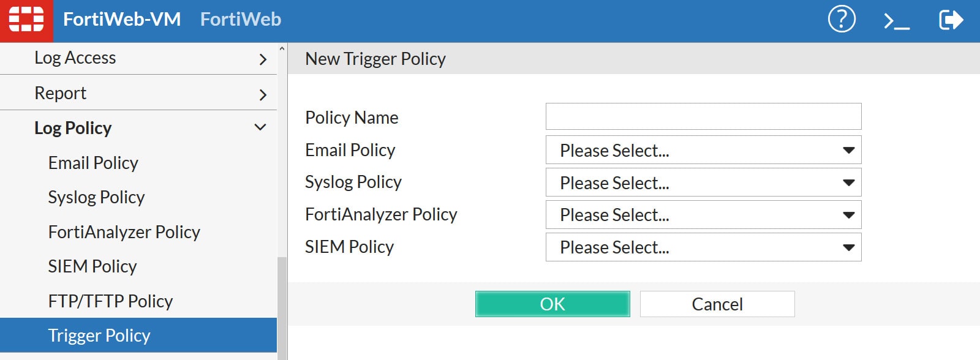Open FortiAnalyzer Policy sidebar item
The width and height of the screenshot is (980, 360).
pos(124,232)
